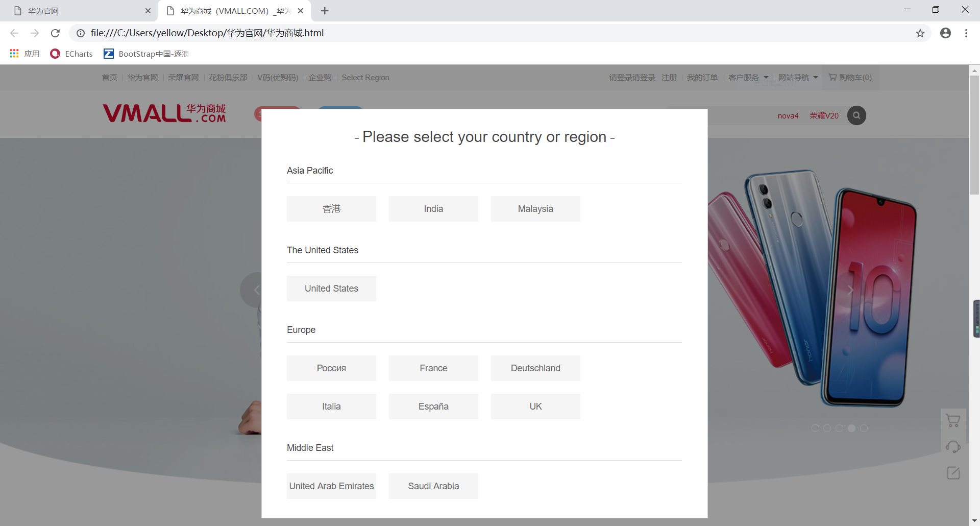Click the browser forward arrow
Screen dimensions: 980x526
[x=35, y=33]
